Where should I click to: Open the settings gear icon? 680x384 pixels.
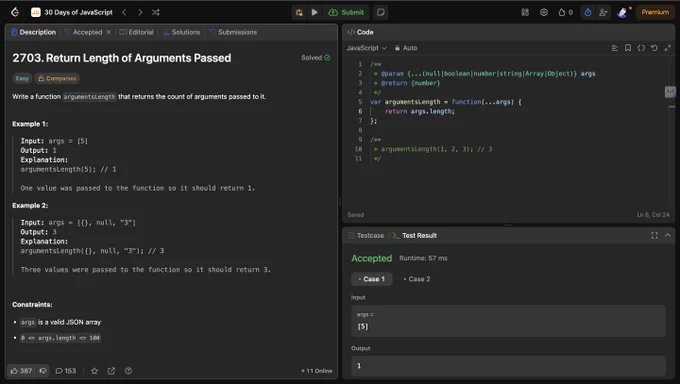544,12
